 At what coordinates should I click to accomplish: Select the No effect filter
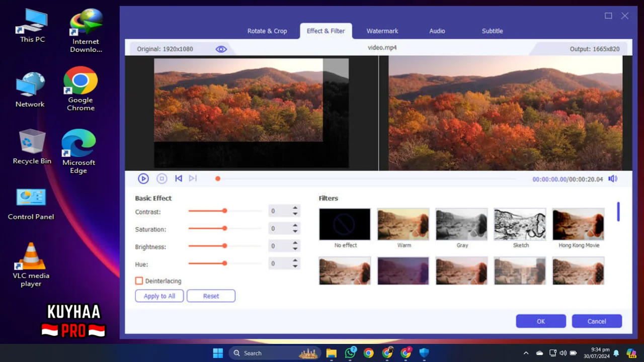[x=345, y=224]
